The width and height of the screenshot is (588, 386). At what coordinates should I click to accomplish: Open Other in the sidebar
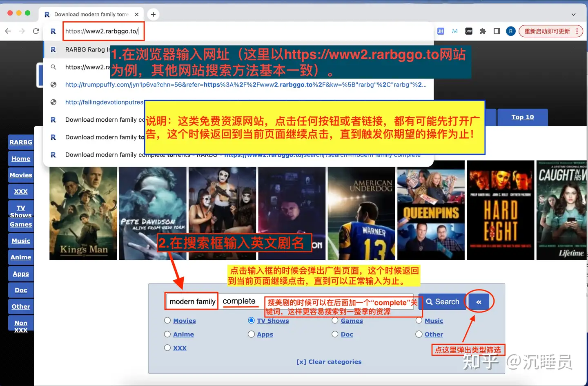click(x=21, y=306)
